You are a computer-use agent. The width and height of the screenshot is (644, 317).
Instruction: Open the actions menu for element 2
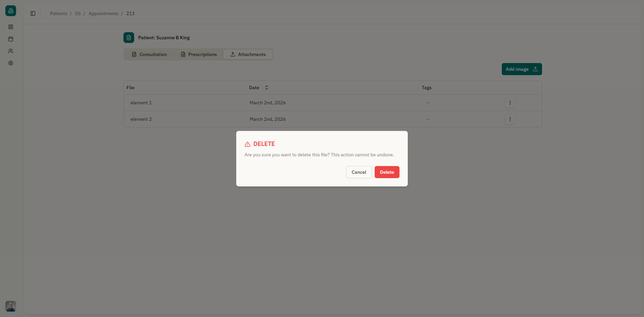[510, 119]
